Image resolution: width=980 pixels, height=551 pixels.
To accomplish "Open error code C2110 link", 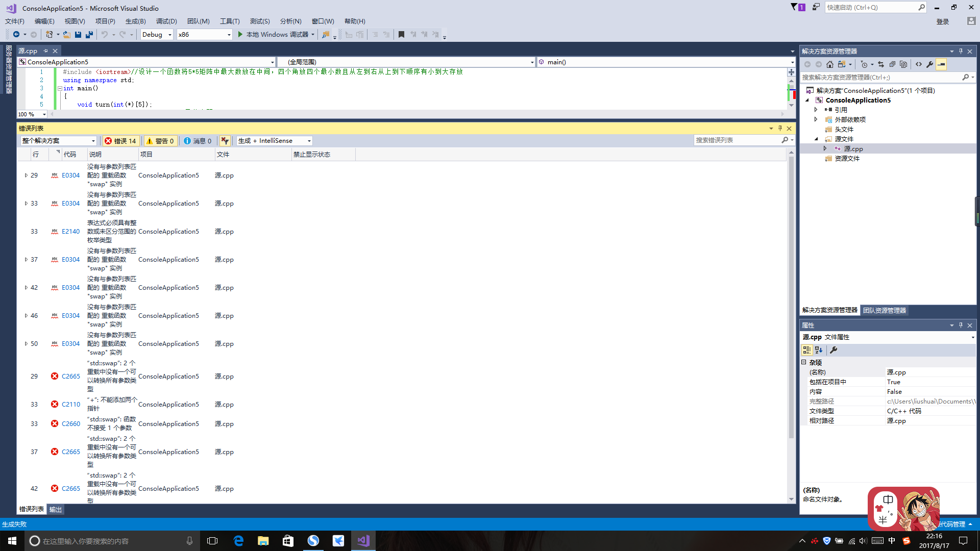I will point(71,405).
